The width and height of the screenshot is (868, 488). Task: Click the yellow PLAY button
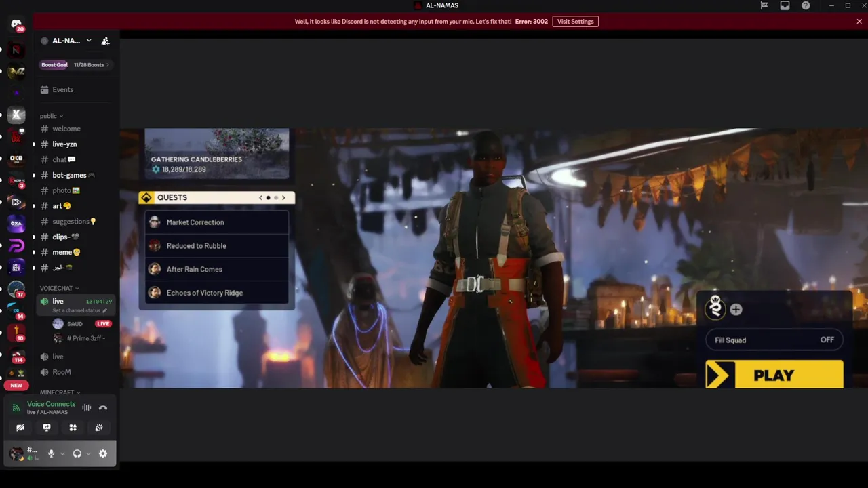(774, 375)
